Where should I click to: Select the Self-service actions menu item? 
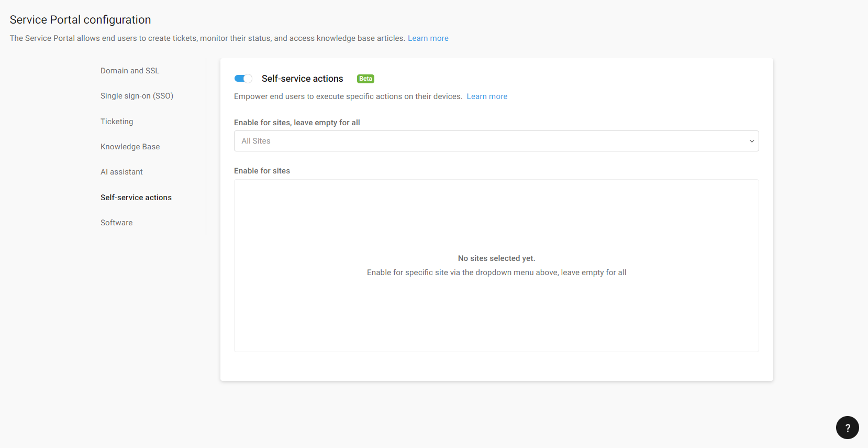(136, 198)
